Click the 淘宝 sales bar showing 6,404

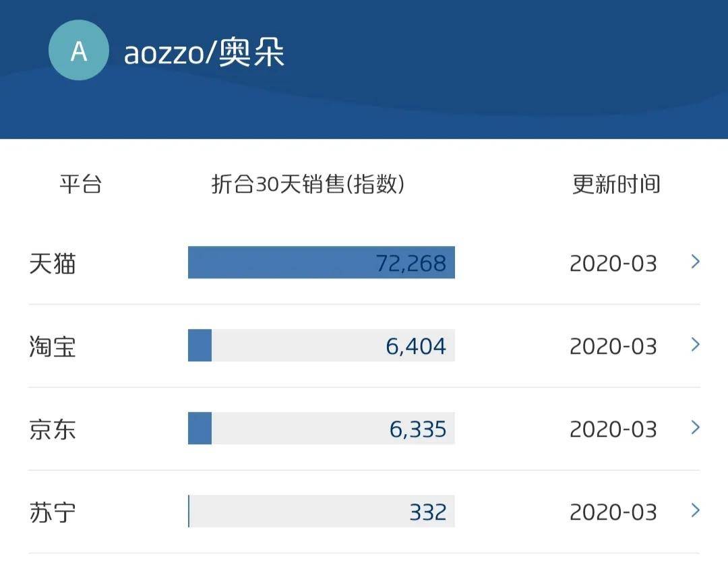tap(321, 345)
